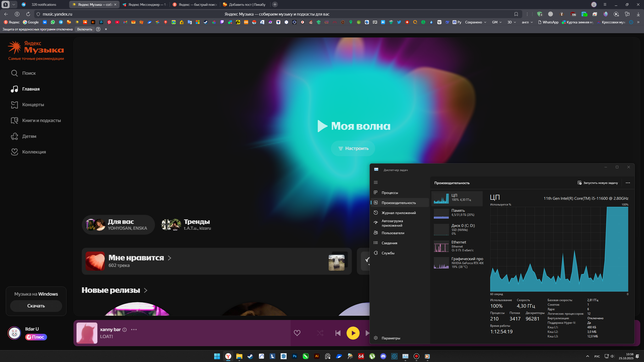This screenshot has width=644, height=362.
Task: Open Discord from the Windows taskbar
Action: coord(383,356)
